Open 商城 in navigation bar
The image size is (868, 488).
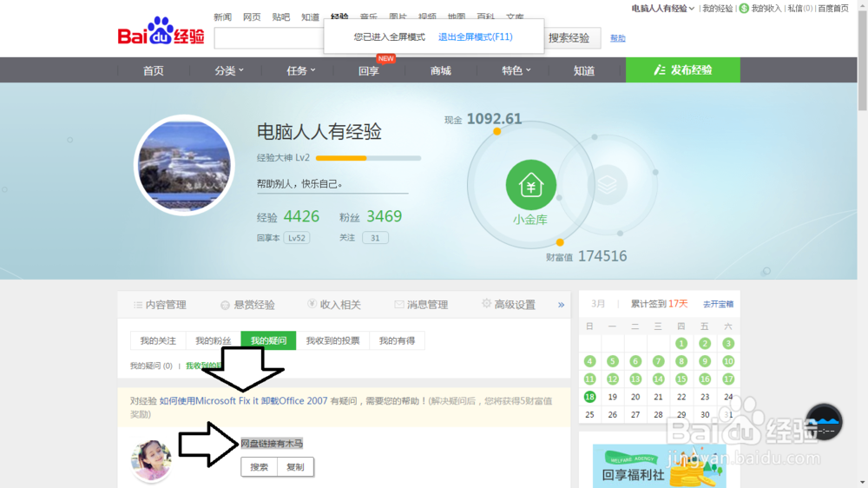[441, 70]
